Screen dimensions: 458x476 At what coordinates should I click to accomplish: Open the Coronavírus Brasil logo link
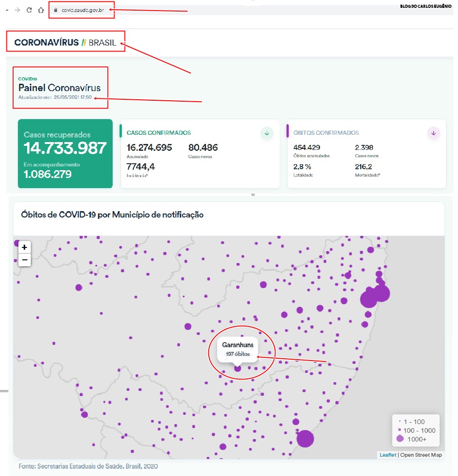(x=65, y=43)
